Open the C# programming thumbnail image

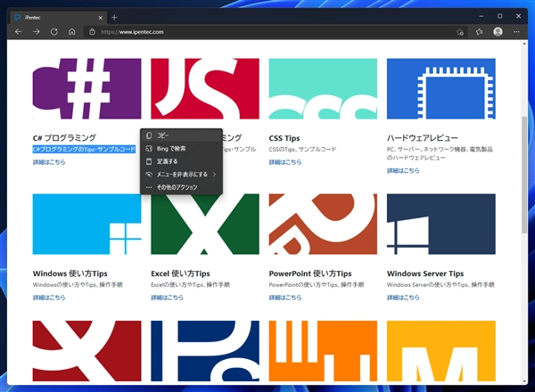[86, 88]
